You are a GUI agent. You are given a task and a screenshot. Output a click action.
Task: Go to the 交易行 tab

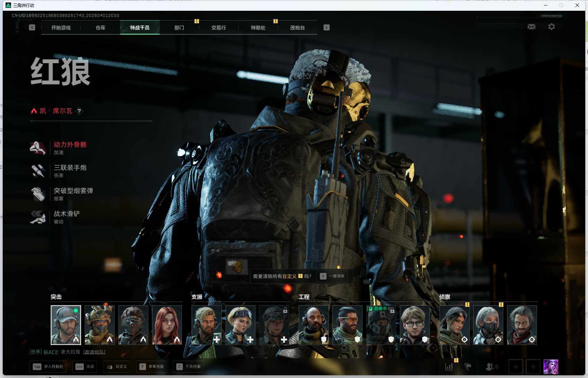218,28
